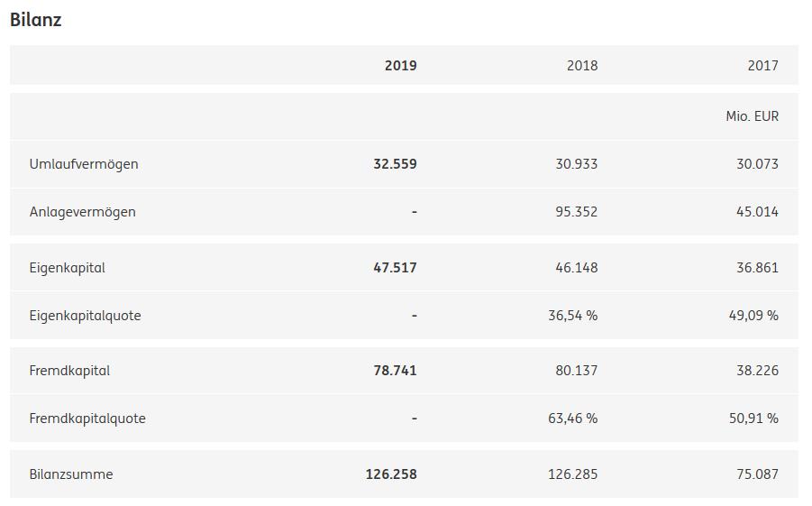Select the 2019 Eigenkapital value 47.517
The width and height of the screenshot is (812, 506).
coord(395,268)
